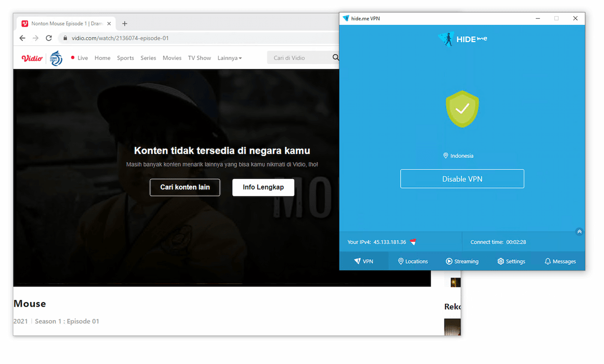Collapse the details panel with the chevron button
Image resolution: width=604 pixels, height=364 pixels.
579,232
